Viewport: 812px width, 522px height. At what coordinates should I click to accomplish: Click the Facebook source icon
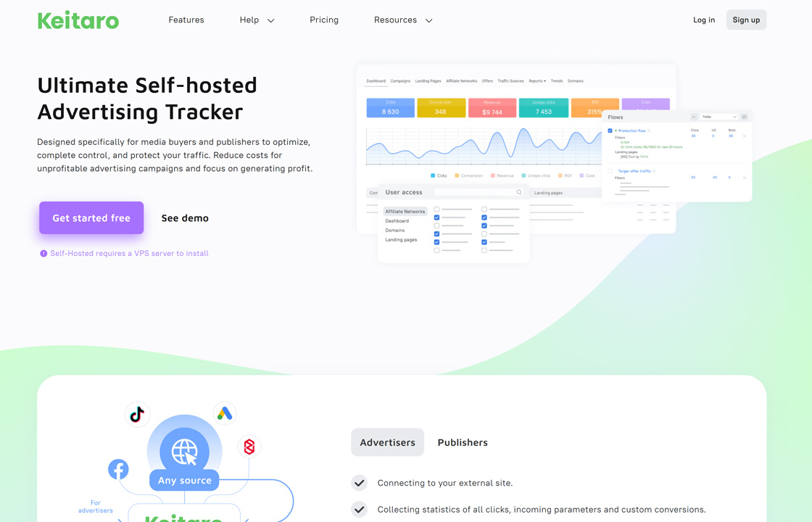click(x=119, y=469)
